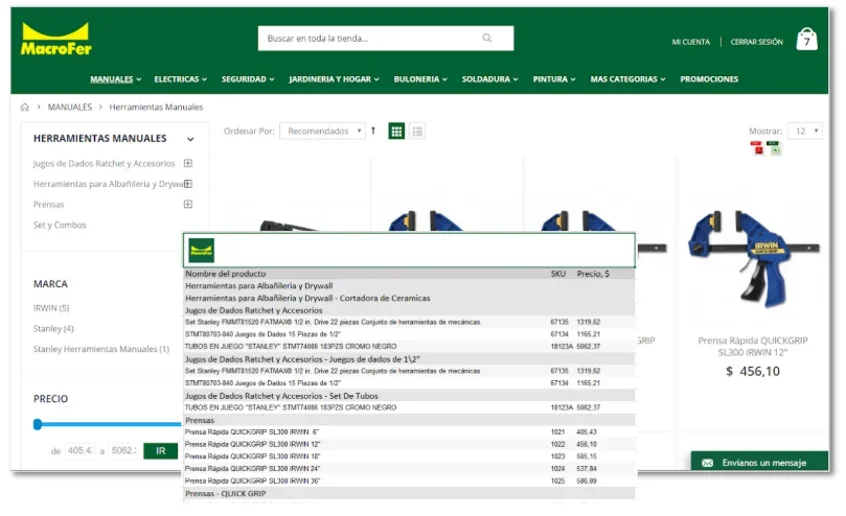
Task: Click the search magnifier icon
Action: [x=487, y=38]
